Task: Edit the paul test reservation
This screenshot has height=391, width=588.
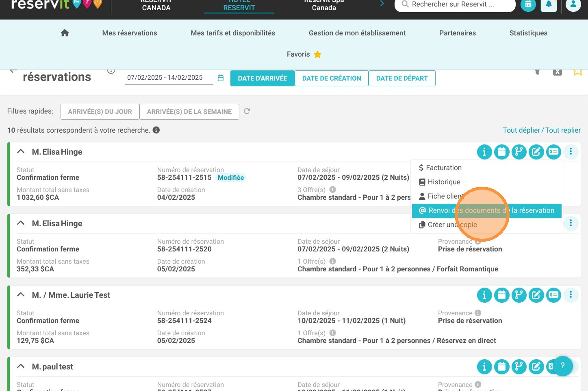Action: [536, 367]
